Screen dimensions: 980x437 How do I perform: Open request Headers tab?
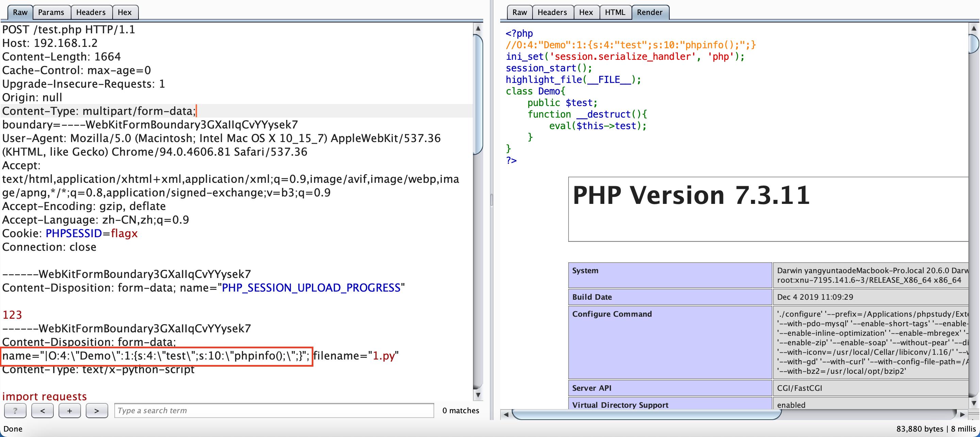(91, 12)
